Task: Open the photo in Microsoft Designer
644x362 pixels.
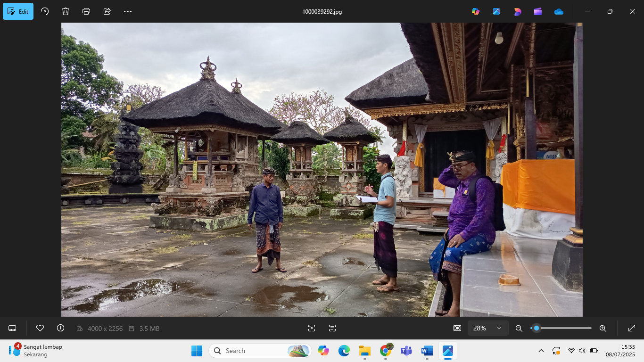Action: [x=517, y=11]
